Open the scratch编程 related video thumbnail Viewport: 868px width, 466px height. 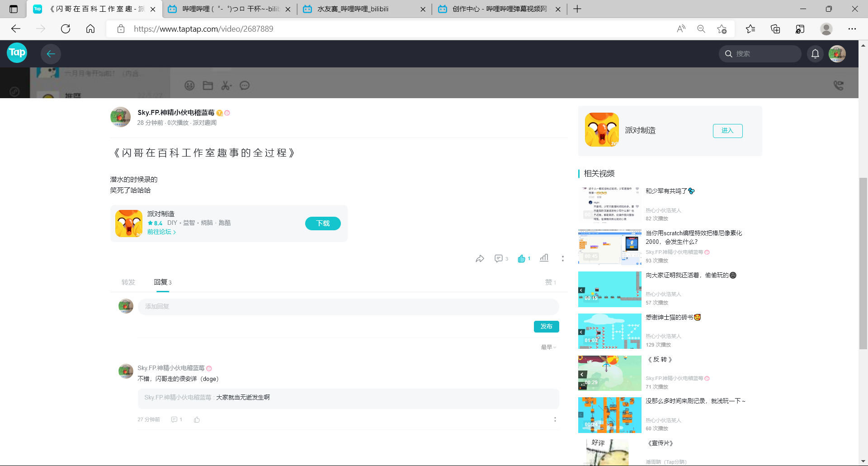pyautogui.click(x=609, y=247)
